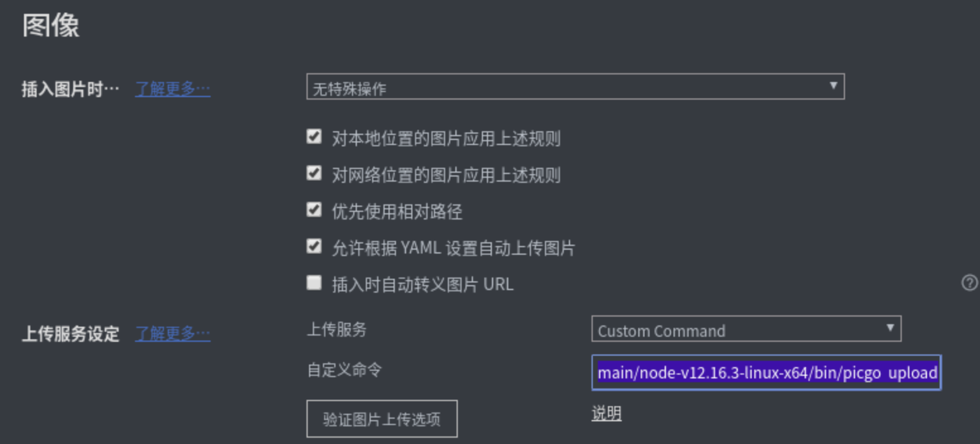This screenshot has height=444, width=980.
Task: Disable "对网络位置的图片应用上述规则"
Action: [x=313, y=173]
